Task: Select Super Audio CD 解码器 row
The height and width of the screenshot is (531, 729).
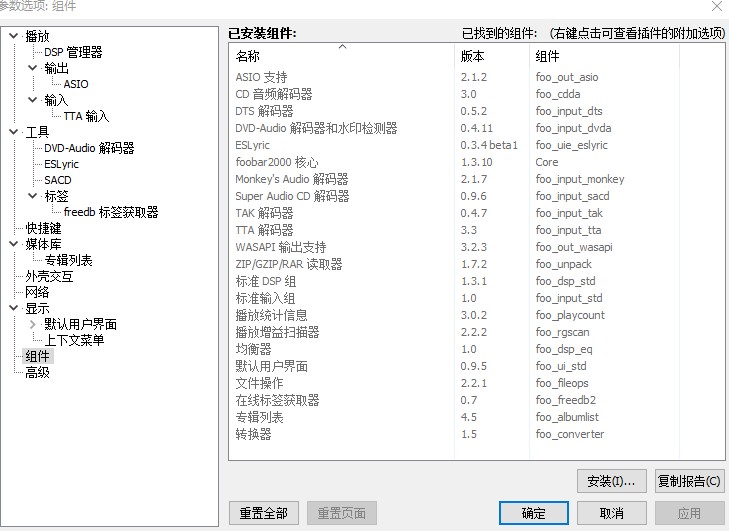Action: point(477,196)
